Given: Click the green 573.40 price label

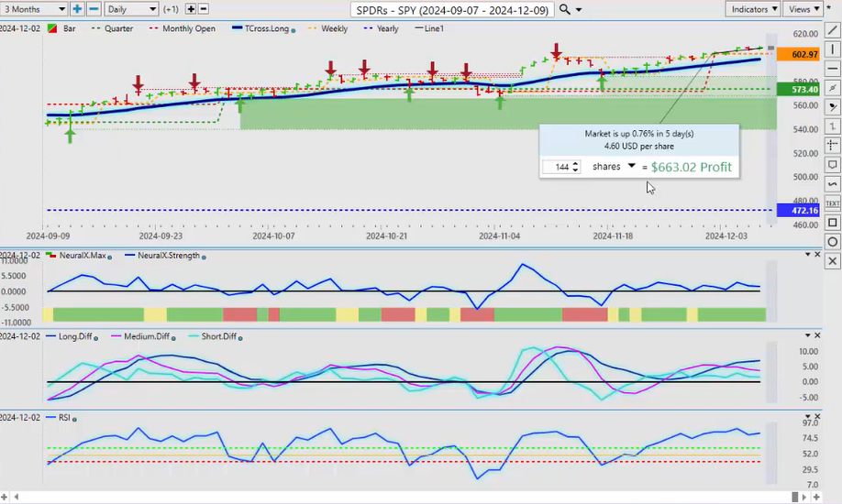Looking at the screenshot, I should tap(798, 89).
